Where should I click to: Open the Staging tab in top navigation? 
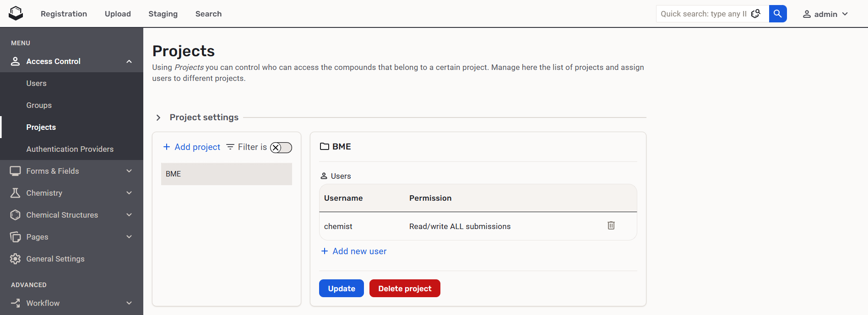click(x=163, y=14)
